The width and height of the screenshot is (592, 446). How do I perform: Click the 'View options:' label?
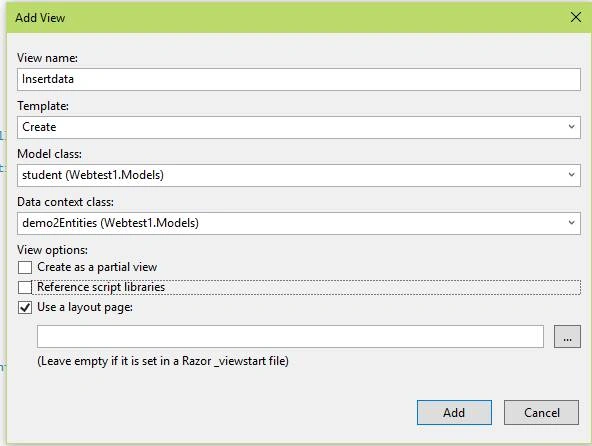(52, 250)
